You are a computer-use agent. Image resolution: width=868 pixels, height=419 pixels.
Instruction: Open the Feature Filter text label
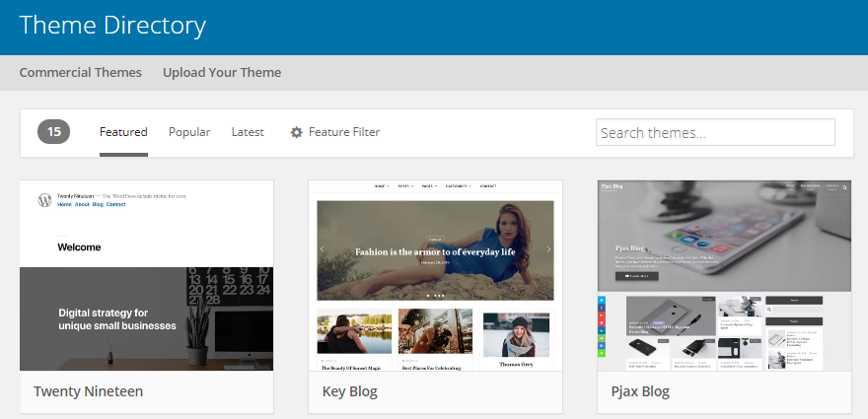point(344,132)
